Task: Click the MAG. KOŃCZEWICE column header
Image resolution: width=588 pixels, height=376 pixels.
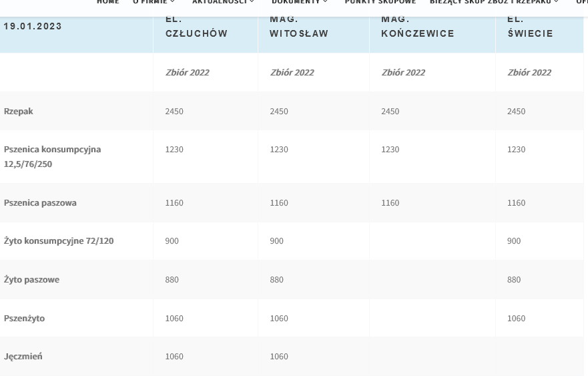Action: coord(417,27)
